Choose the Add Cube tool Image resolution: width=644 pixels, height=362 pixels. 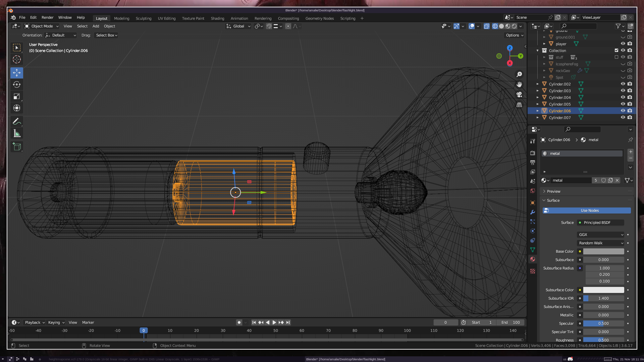click(x=17, y=146)
